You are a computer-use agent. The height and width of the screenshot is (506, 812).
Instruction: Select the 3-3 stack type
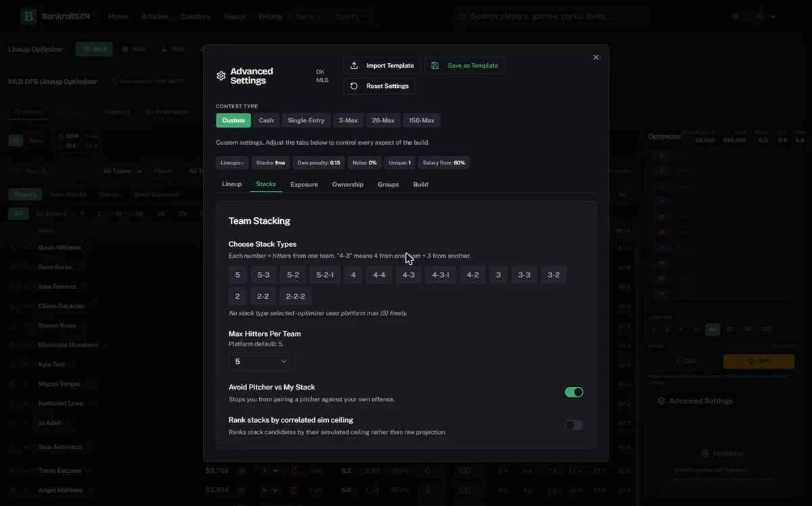524,275
